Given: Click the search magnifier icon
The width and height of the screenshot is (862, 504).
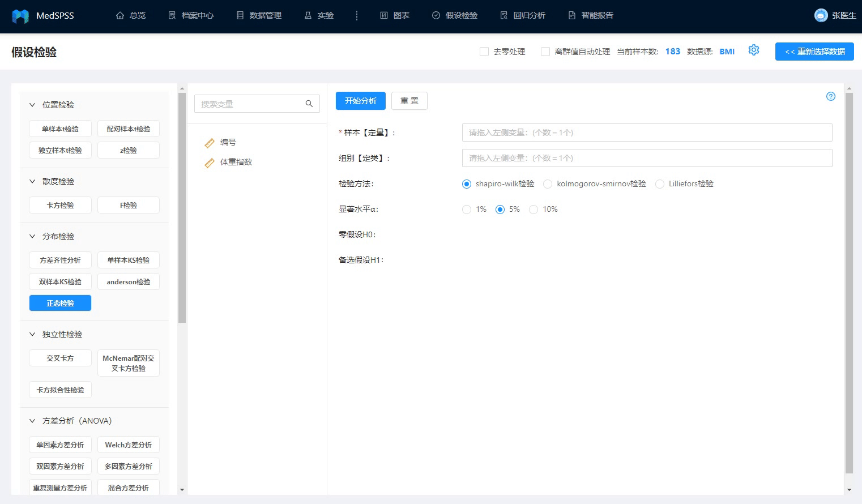Looking at the screenshot, I should click(x=309, y=104).
